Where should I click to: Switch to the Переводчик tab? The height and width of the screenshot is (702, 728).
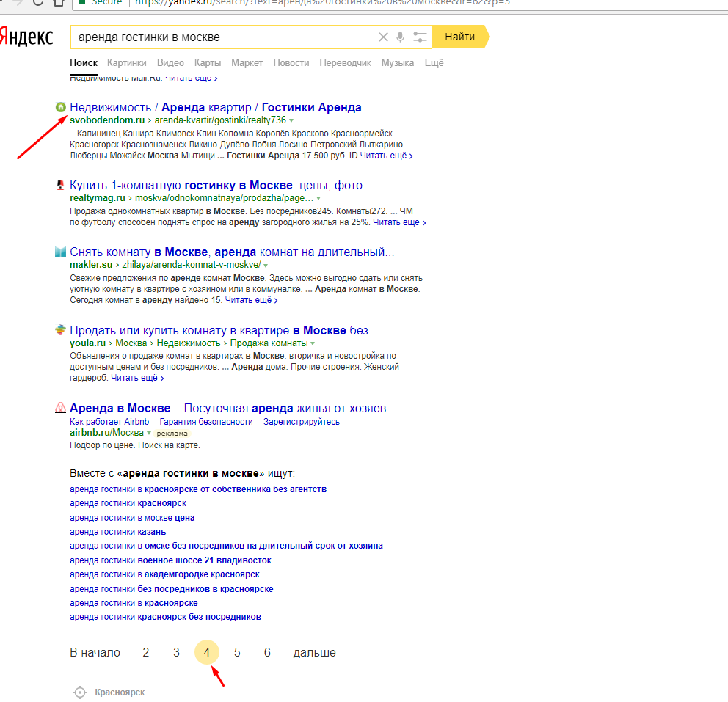(345, 62)
